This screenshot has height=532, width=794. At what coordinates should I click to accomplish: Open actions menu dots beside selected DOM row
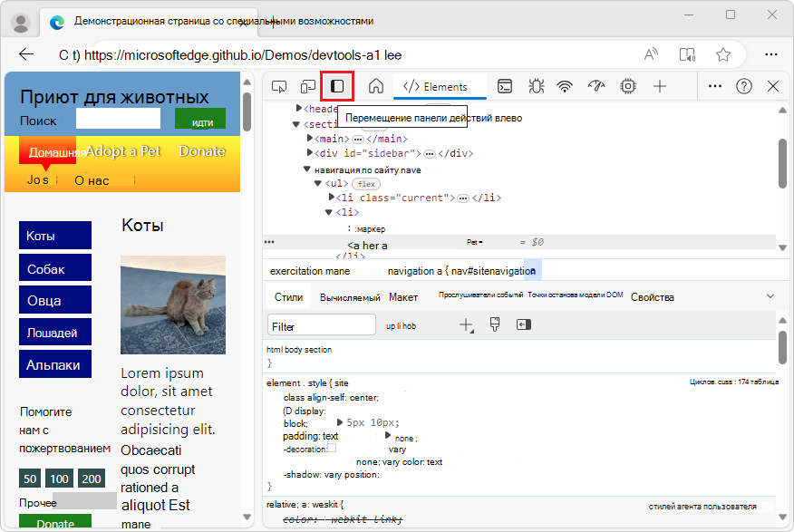coord(269,242)
